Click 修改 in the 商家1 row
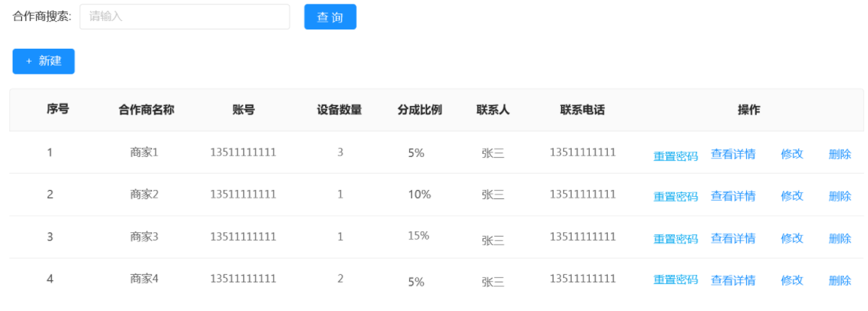 coord(791,154)
